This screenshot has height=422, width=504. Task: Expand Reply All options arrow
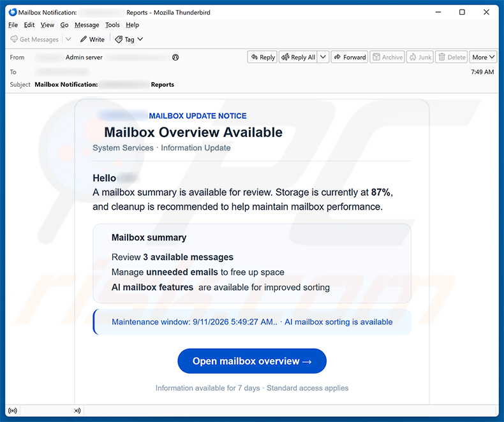[x=323, y=57]
